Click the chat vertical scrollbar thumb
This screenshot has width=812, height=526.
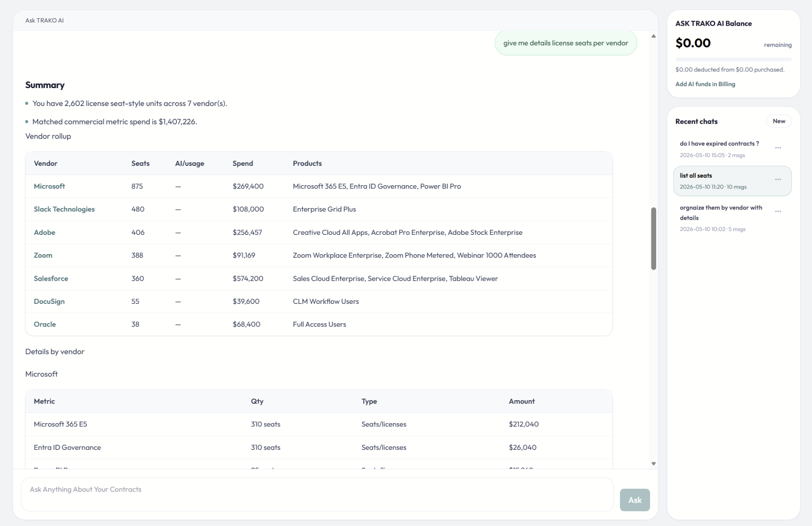coord(653,238)
